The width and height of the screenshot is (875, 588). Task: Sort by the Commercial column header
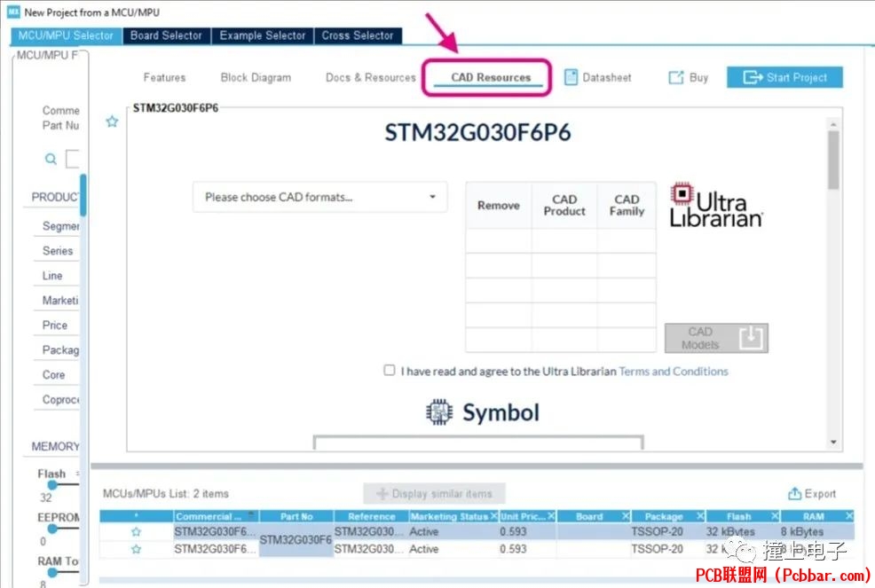pyautogui.click(x=216, y=516)
